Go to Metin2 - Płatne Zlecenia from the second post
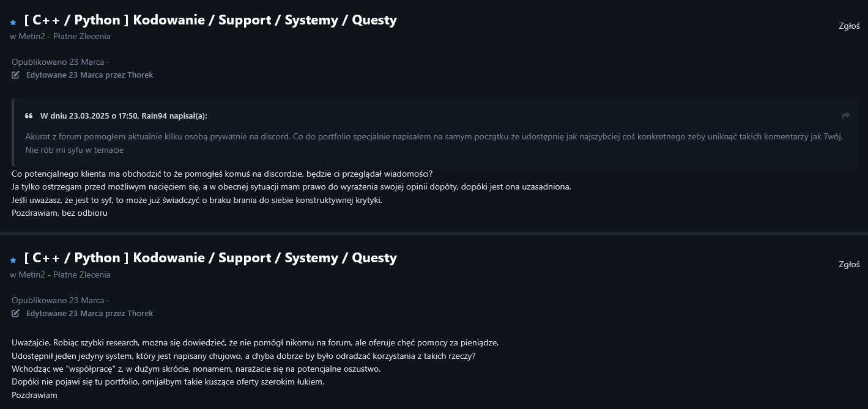This screenshot has height=409, width=868. pos(64,275)
